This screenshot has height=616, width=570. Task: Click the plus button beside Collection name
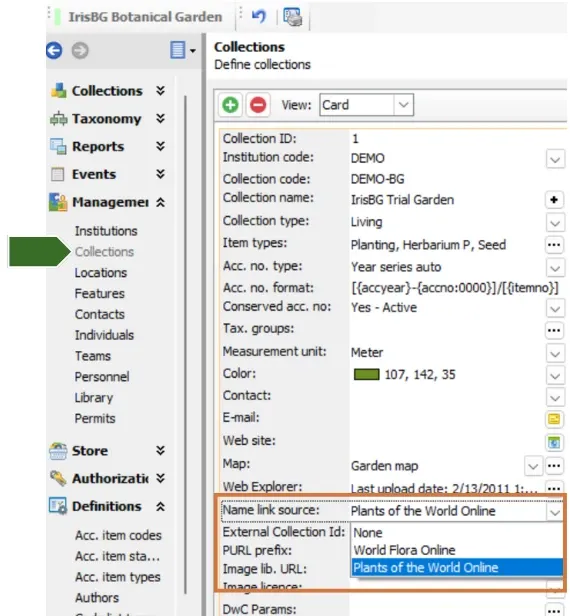(554, 200)
